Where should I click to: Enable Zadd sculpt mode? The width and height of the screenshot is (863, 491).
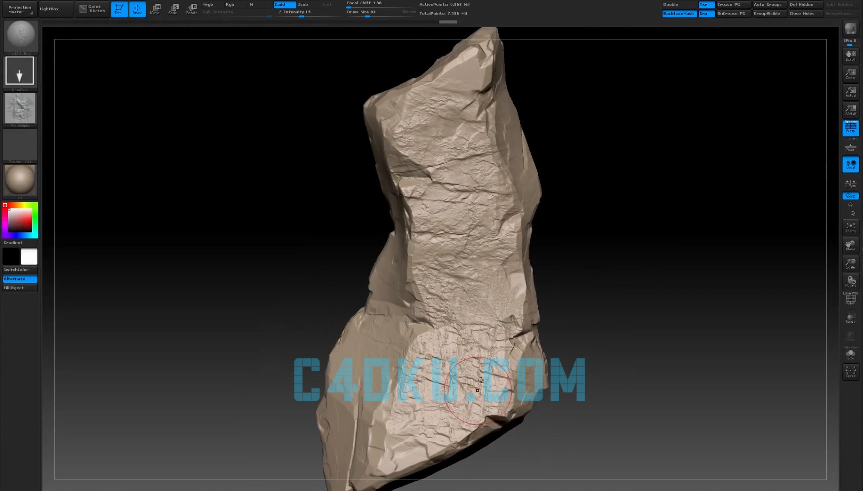pos(285,4)
